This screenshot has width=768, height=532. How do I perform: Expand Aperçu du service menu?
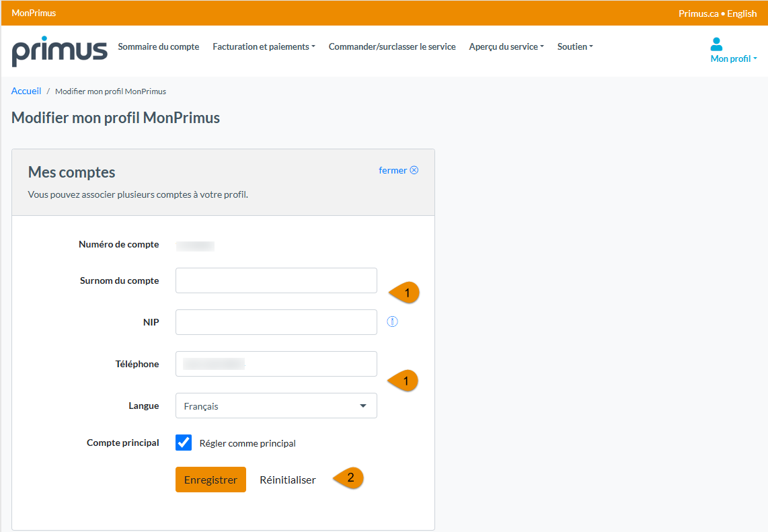506,46
